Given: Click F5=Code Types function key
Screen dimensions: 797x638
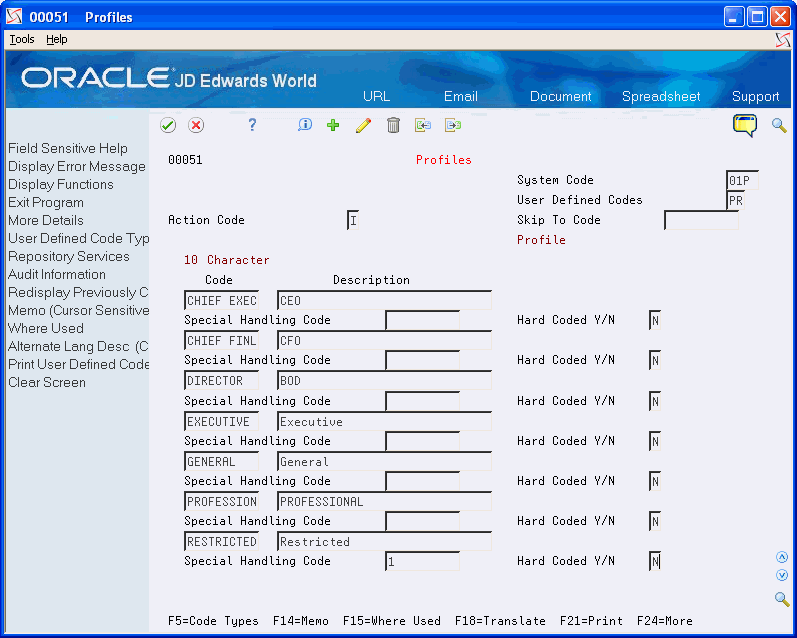Looking at the screenshot, I should click(x=213, y=621).
